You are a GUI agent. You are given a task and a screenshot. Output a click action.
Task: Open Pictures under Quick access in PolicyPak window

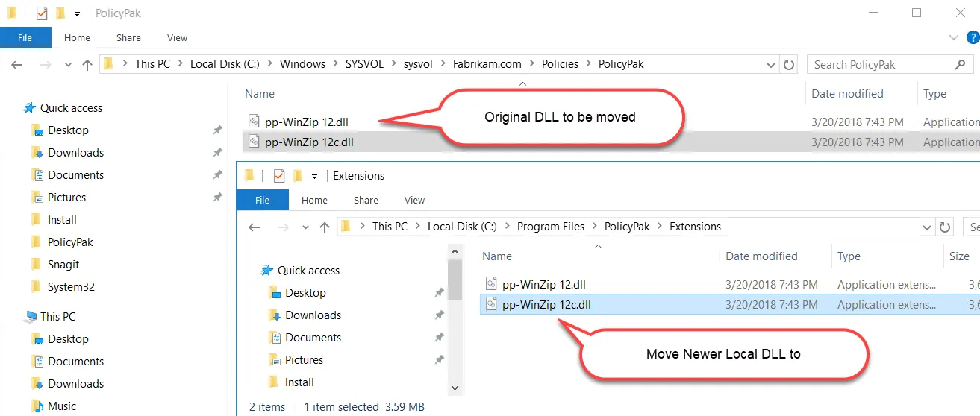[66, 197]
